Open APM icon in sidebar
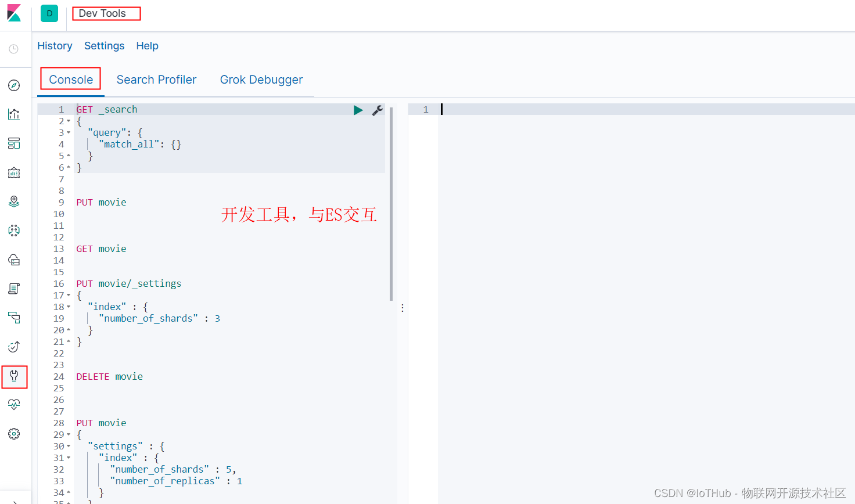This screenshot has width=855, height=504. coord(14,318)
